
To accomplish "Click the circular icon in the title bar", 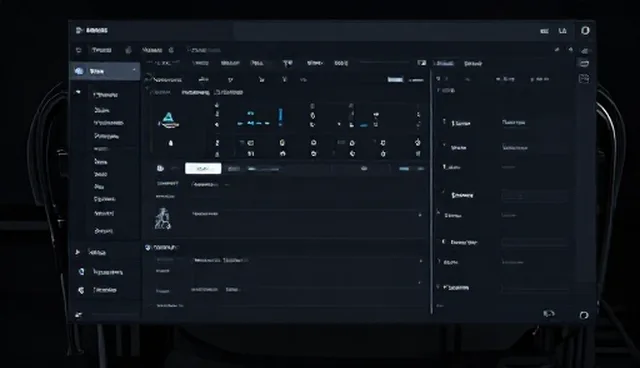I will coord(585,31).
